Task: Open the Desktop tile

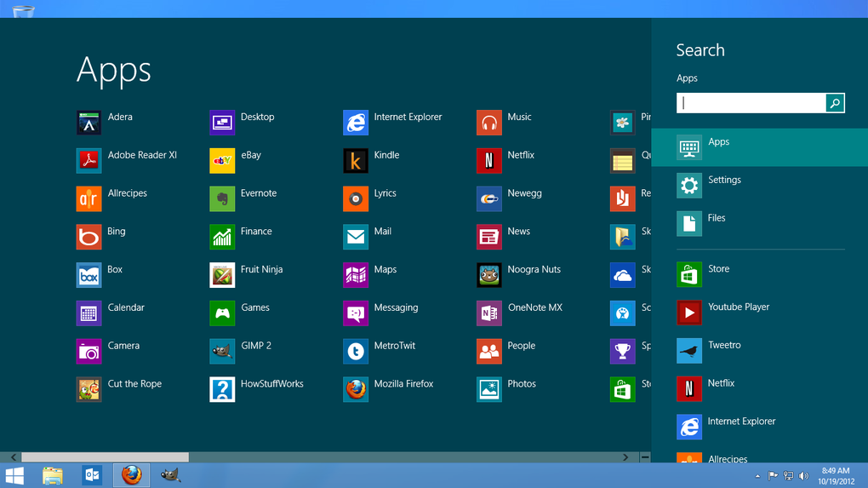Action: pos(222,123)
